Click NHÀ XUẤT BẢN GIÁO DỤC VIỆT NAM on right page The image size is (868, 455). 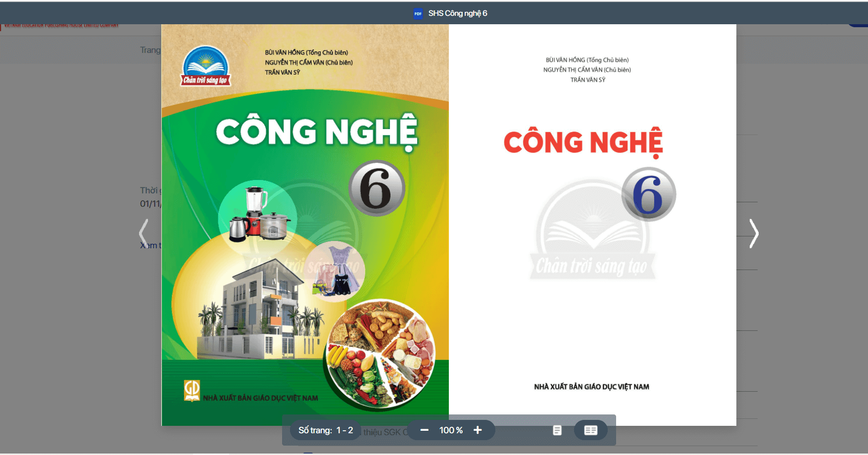(x=591, y=387)
